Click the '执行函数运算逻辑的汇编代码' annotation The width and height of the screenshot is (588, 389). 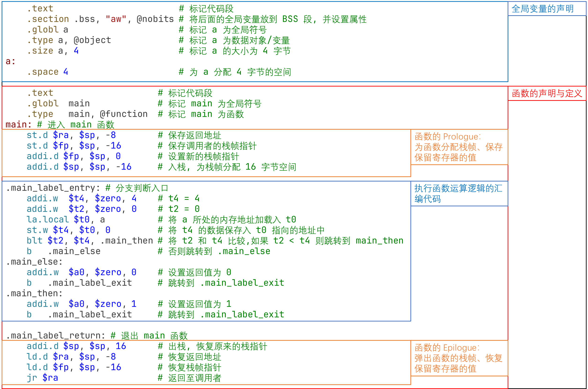tap(459, 193)
